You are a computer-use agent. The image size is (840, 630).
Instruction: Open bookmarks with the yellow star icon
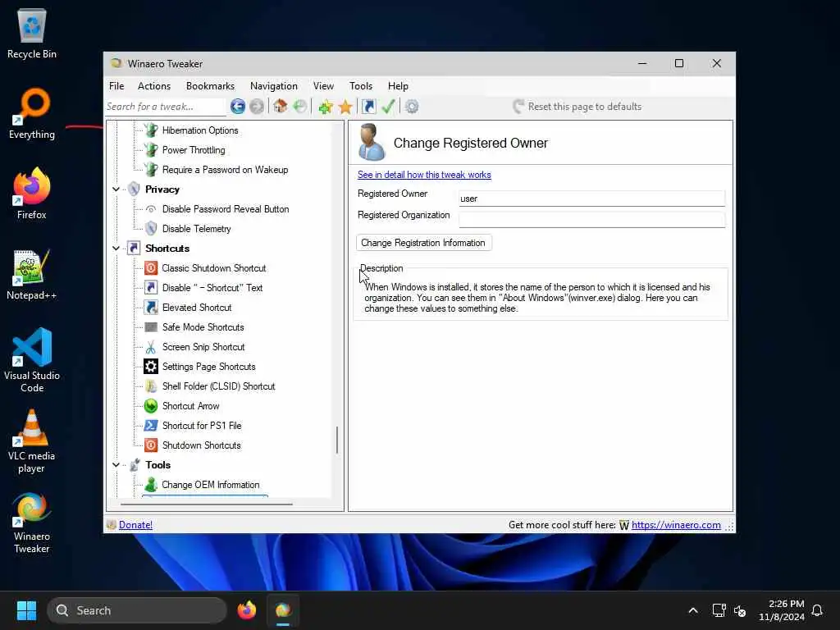pyautogui.click(x=345, y=107)
